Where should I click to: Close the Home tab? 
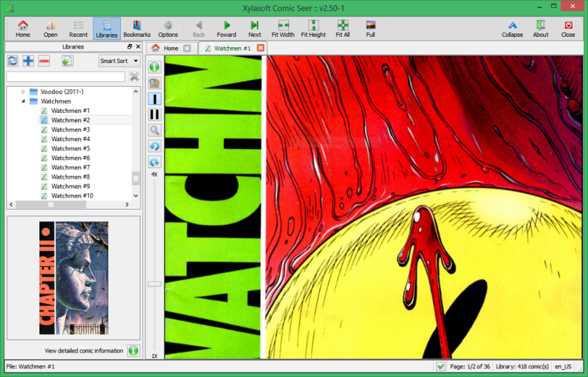click(187, 48)
